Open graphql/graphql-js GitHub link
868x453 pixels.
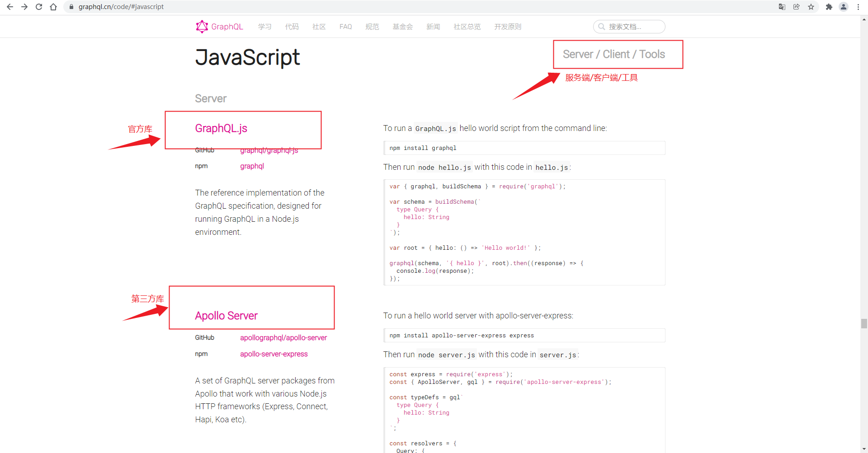269,150
